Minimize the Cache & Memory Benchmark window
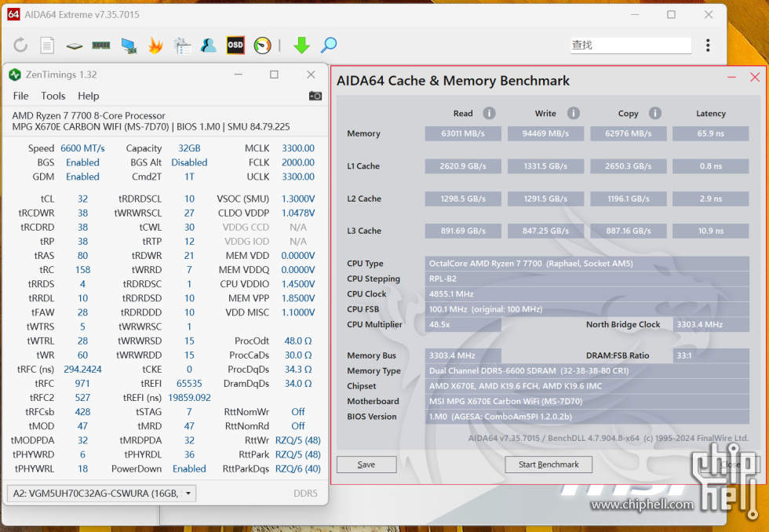Viewport: 769px width, 532px height. tap(731, 77)
